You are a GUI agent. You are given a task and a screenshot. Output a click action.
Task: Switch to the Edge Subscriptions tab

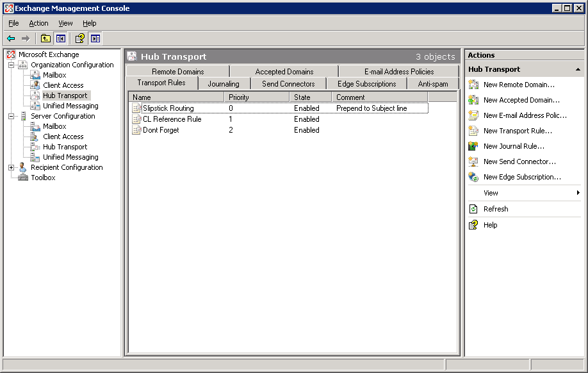click(367, 84)
